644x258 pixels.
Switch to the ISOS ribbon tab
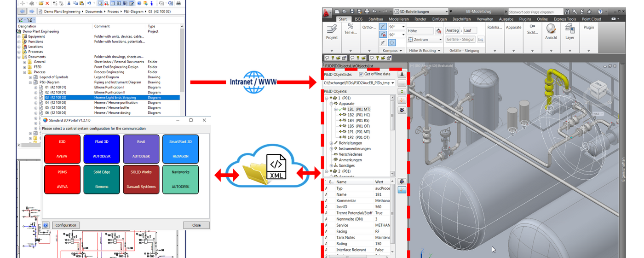pos(358,19)
